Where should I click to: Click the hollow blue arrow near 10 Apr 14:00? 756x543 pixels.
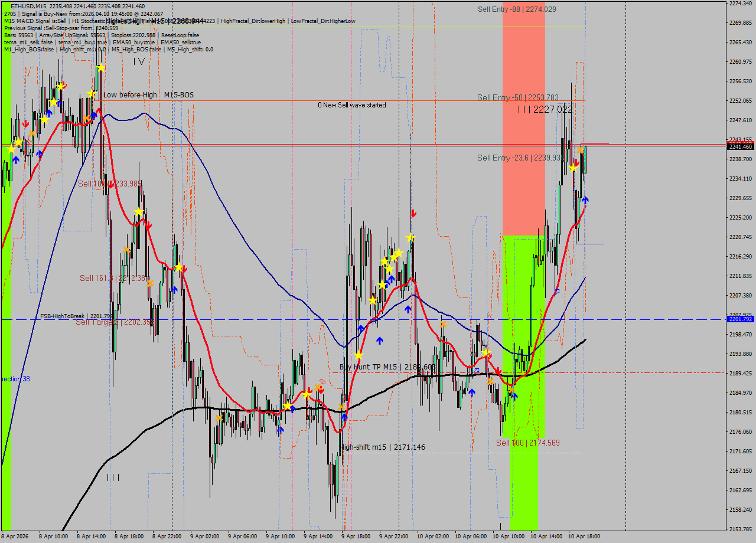(556, 291)
